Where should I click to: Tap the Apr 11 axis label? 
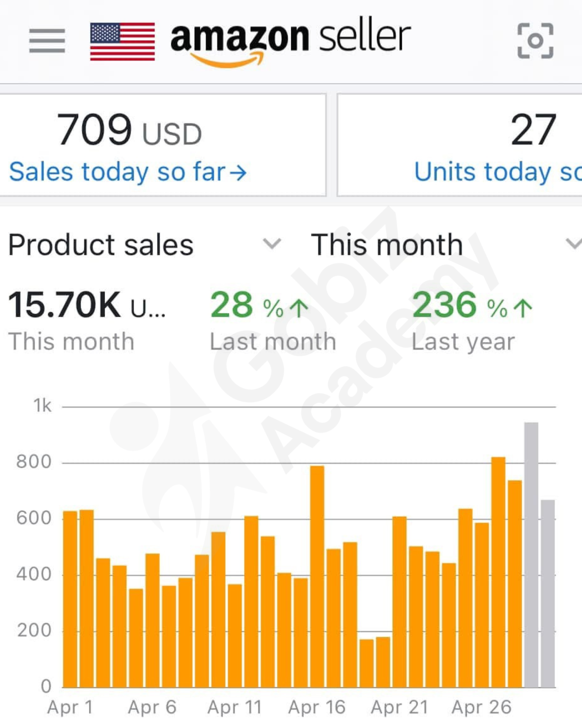[x=235, y=707]
